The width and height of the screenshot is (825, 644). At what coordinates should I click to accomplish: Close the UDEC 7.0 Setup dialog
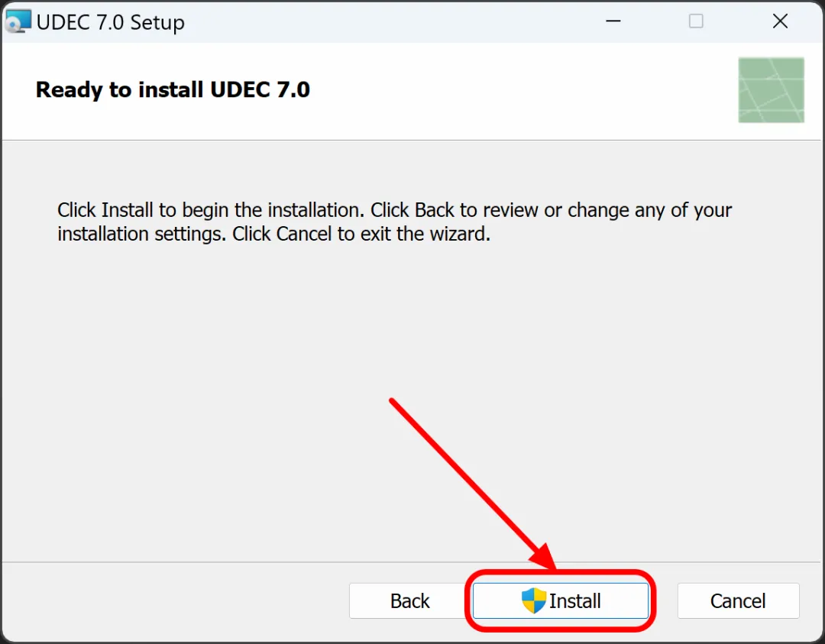(x=780, y=21)
